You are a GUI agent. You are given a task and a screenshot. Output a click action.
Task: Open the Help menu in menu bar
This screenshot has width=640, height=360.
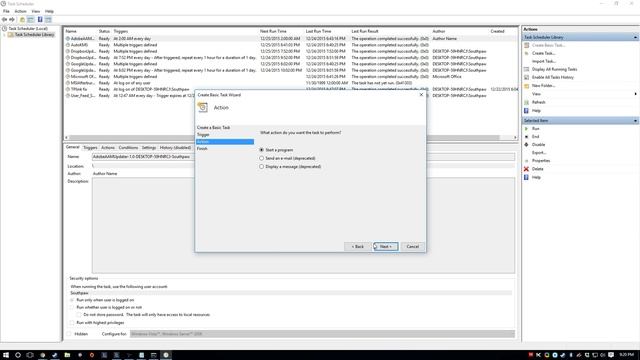point(49,11)
